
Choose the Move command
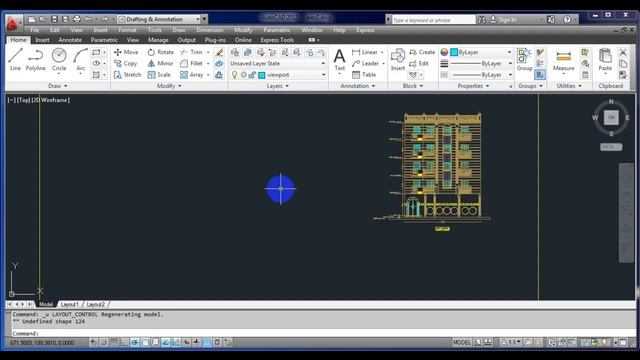[x=126, y=52]
